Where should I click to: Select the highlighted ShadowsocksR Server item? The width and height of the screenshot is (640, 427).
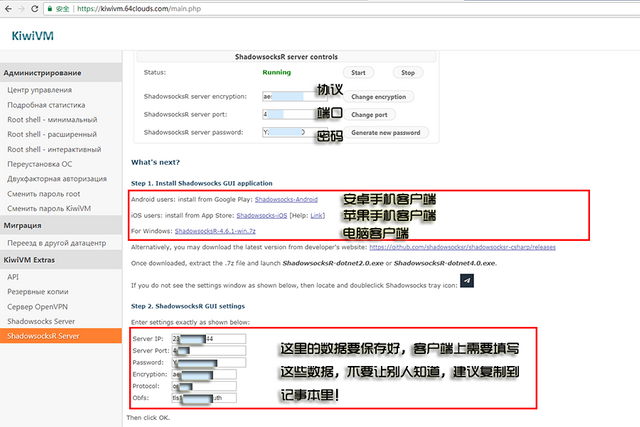[x=61, y=336]
